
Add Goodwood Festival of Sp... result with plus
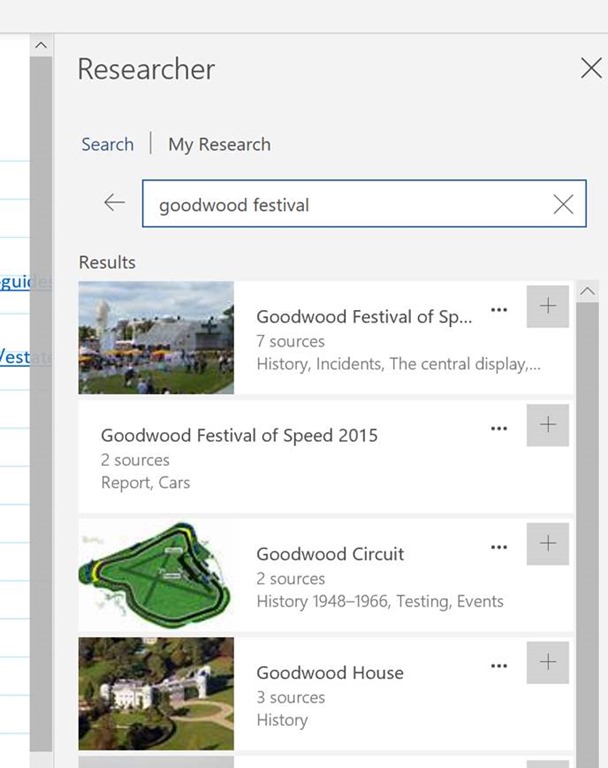(x=548, y=307)
